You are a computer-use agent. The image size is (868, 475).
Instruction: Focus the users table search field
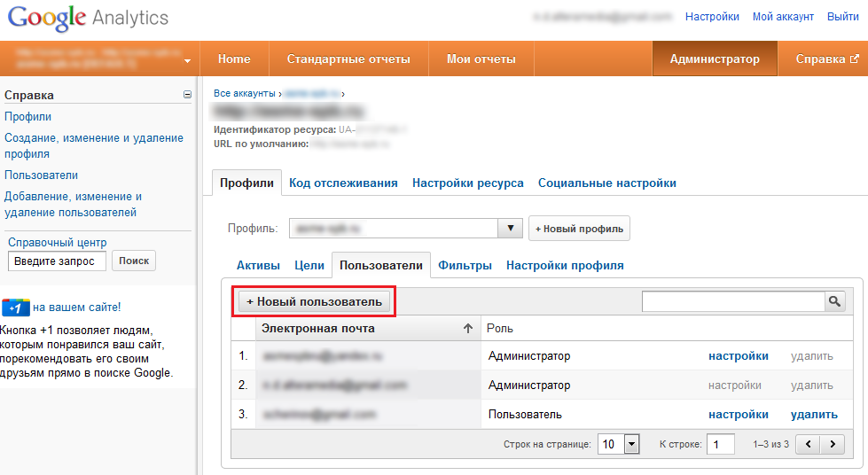pyautogui.click(x=733, y=301)
